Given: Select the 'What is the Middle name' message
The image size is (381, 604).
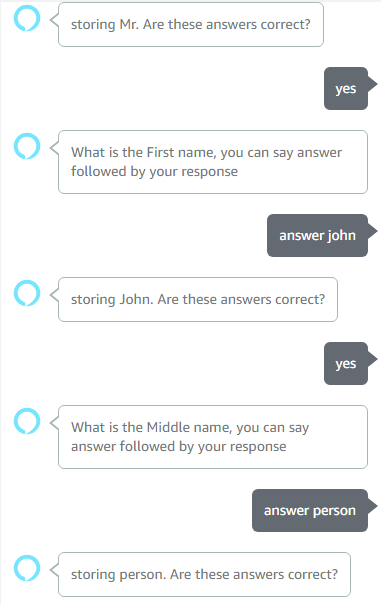Looking at the screenshot, I should coord(213,437).
